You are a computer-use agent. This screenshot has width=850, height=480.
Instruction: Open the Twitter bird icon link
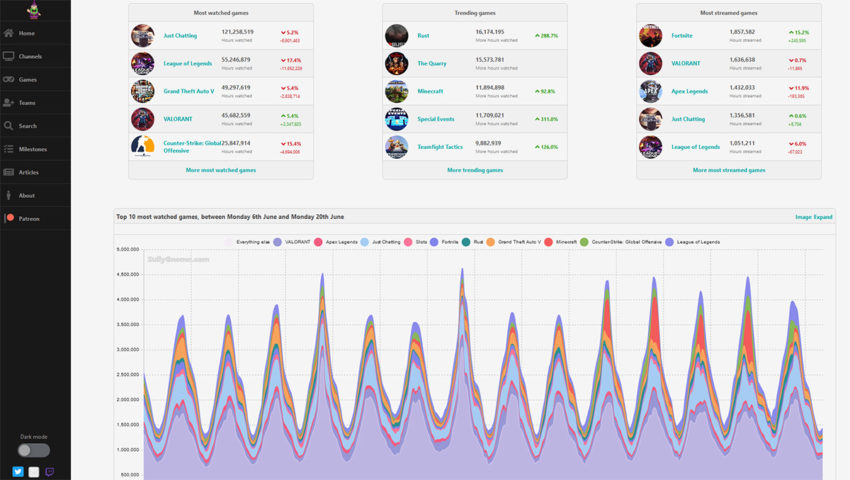coord(18,471)
